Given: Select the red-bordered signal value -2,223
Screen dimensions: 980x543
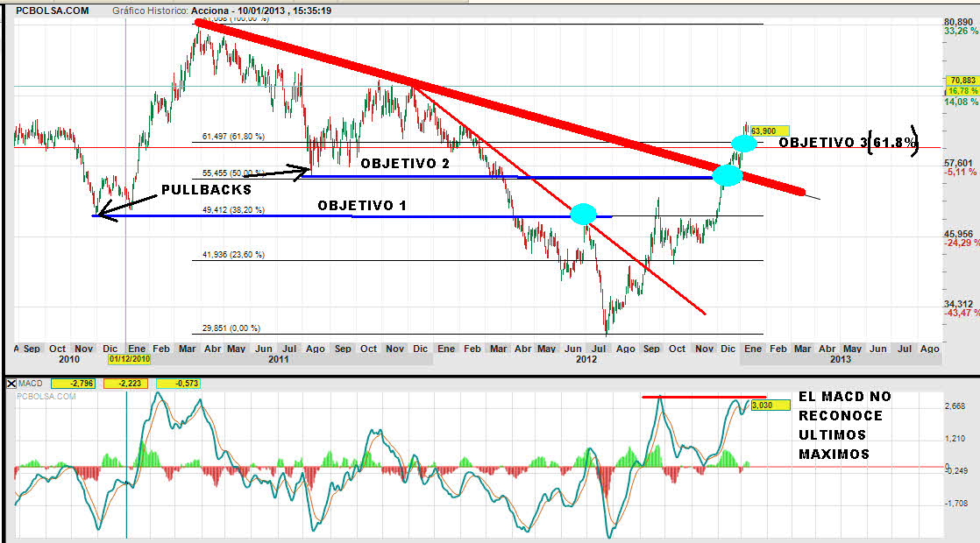Looking at the screenshot, I should [126, 383].
